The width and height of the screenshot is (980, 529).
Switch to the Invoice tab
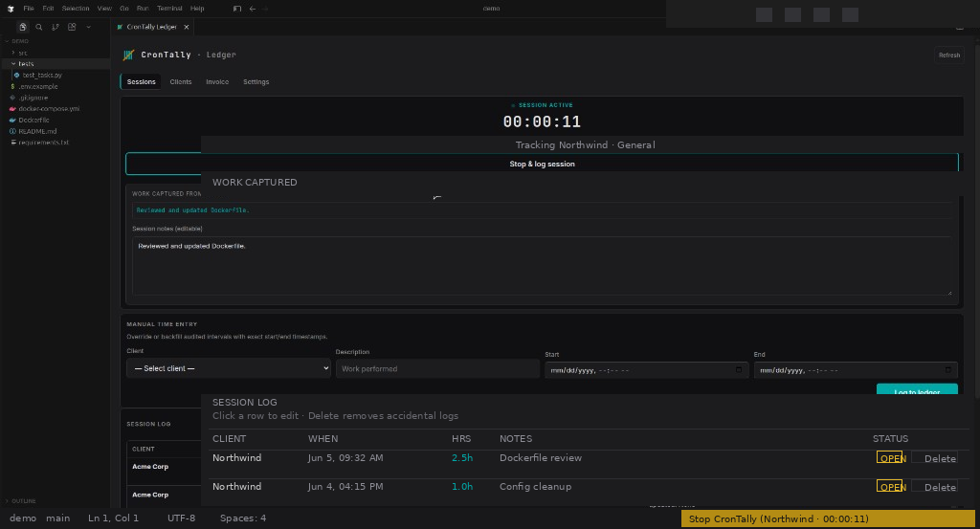tap(217, 82)
